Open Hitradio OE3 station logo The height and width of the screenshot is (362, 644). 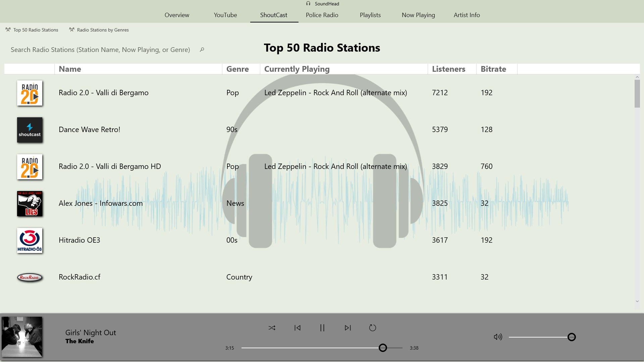pyautogui.click(x=30, y=240)
